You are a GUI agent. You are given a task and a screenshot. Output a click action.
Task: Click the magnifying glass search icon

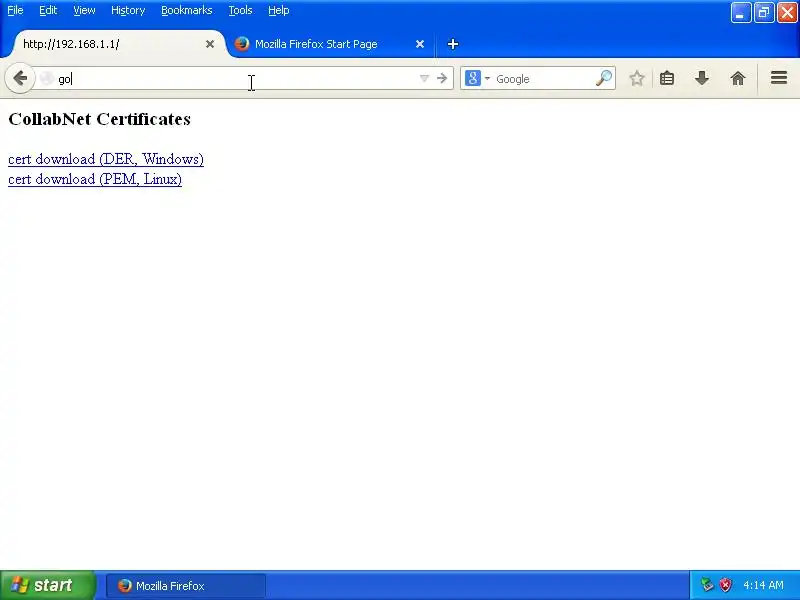[604, 78]
